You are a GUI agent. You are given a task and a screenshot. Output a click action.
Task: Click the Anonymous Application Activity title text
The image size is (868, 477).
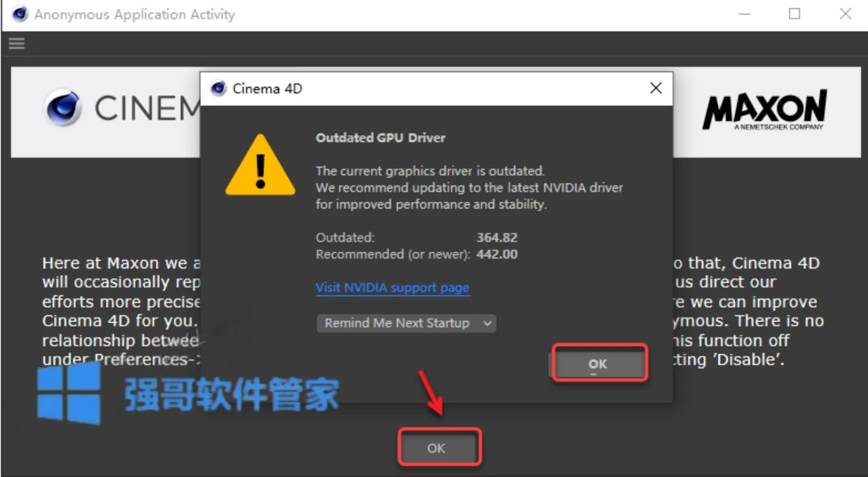pyautogui.click(x=135, y=15)
